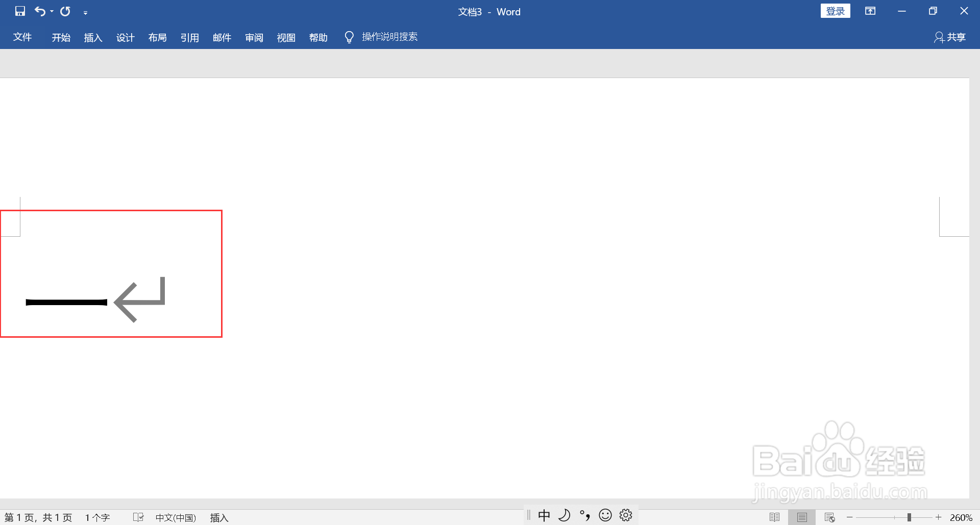Switch to the 插入 ribbon tab
The image size is (980, 525).
(x=93, y=37)
